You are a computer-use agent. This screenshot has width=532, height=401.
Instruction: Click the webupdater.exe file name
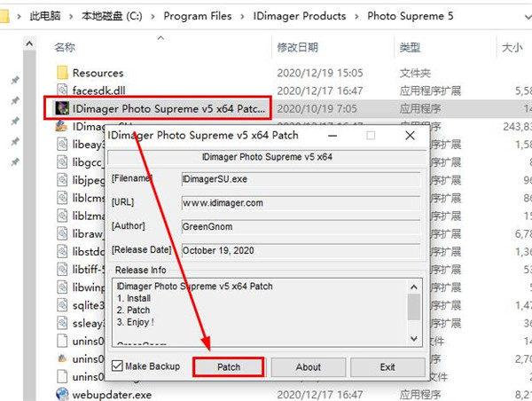click(112, 395)
